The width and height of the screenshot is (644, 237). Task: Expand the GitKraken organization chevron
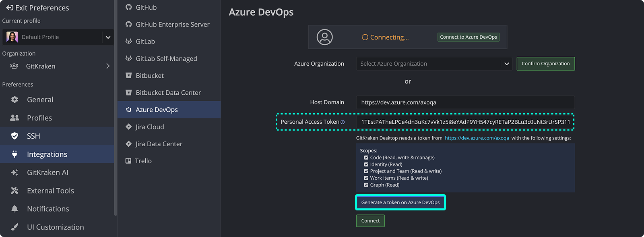click(108, 66)
